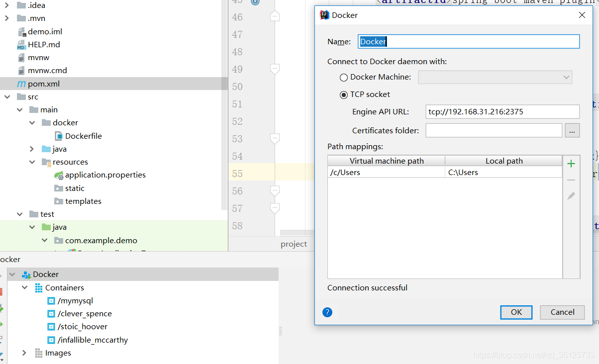Select the static folder
Image resolution: width=599 pixels, height=364 pixels.
(x=75, y=188)
